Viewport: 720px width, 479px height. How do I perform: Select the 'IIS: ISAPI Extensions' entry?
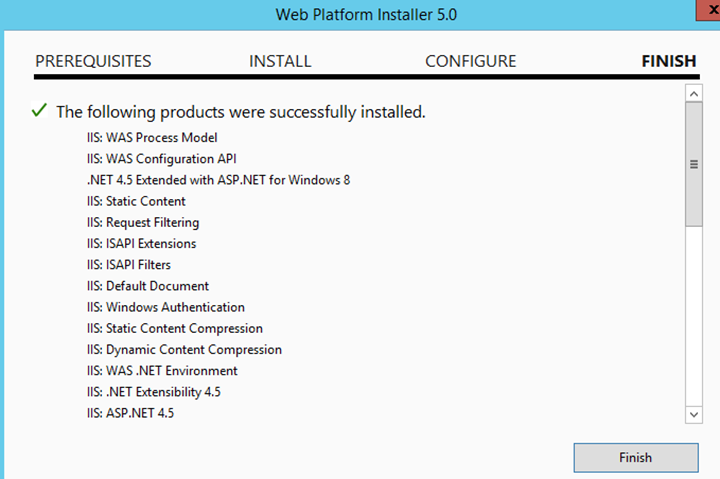141,243
